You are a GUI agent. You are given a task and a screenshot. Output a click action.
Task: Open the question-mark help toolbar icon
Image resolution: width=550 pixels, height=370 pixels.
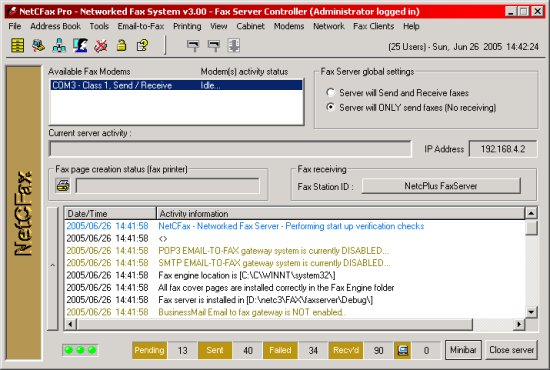coord(142,46)
